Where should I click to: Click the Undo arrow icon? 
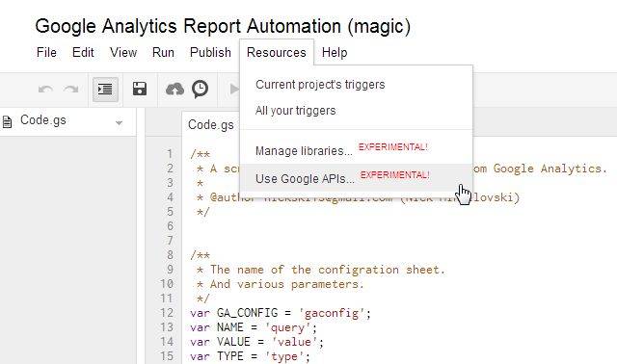click(x=45, y=90)
